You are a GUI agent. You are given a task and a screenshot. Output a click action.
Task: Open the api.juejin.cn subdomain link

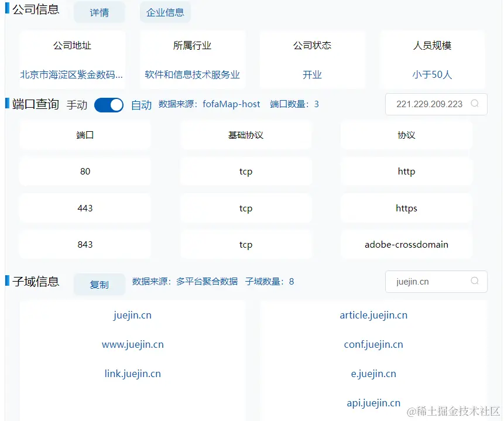point(373,403)
